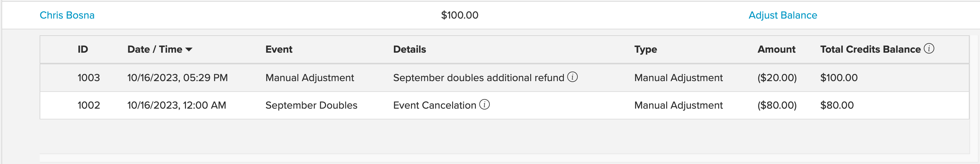Click the September Doubles event cell
The image size is (980, 164).
tap(311, 105)
